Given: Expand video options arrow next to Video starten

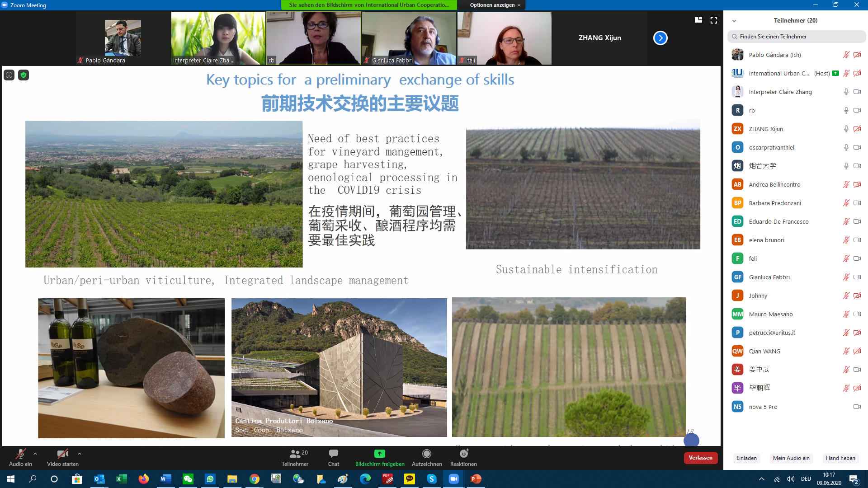Looking at the screenshot, I should (x=80, y=454).
